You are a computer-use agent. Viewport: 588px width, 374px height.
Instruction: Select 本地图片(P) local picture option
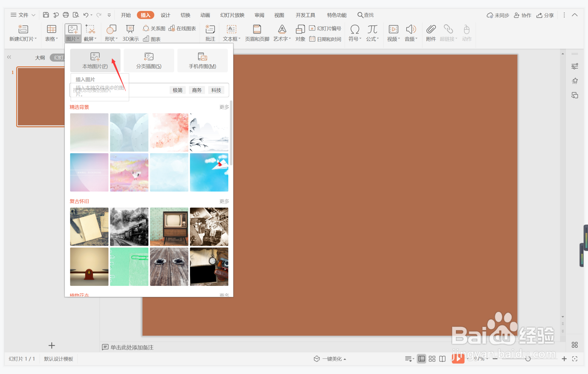[x=95, y=60]
